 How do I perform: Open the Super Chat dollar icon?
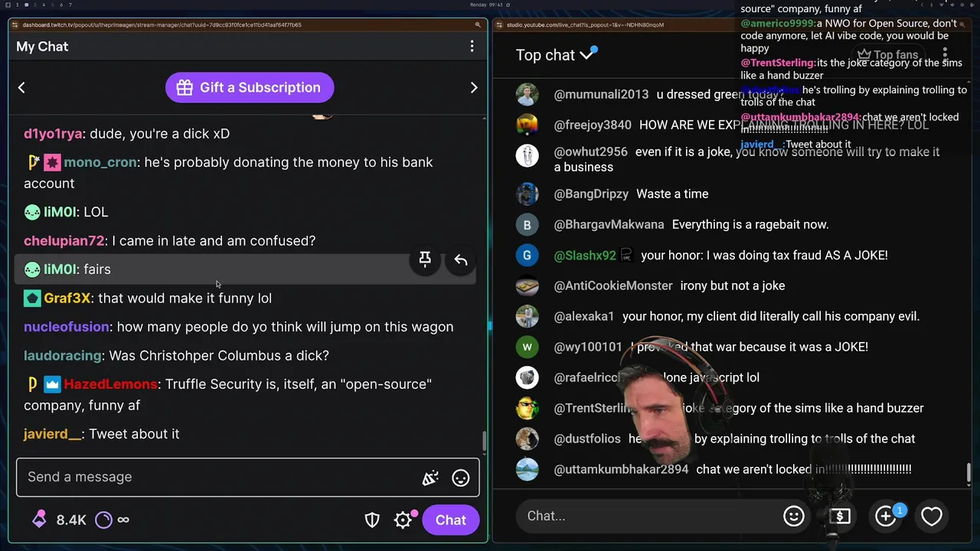click(x=840, y=516)
